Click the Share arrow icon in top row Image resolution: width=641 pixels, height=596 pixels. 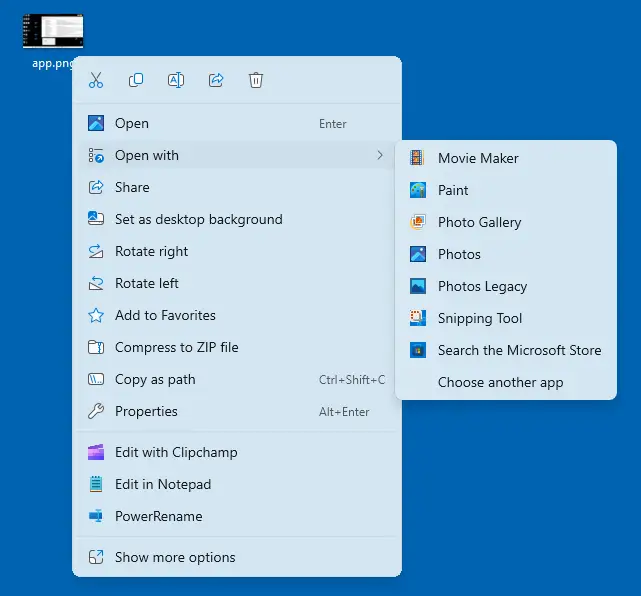[x=216, y=80]
